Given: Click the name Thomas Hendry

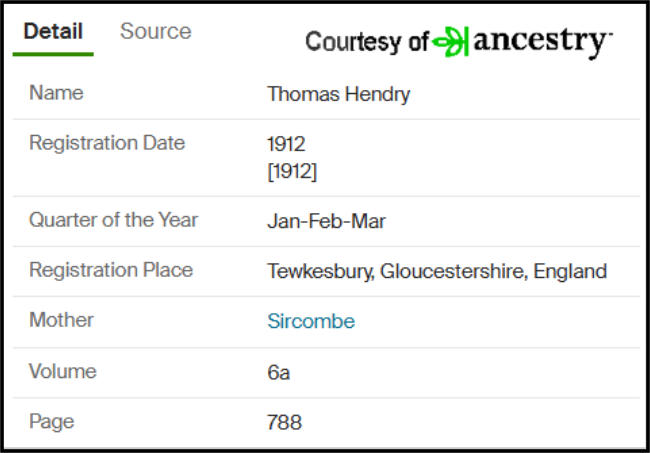Looking at the screenshot, I should [x=339, y=94].
